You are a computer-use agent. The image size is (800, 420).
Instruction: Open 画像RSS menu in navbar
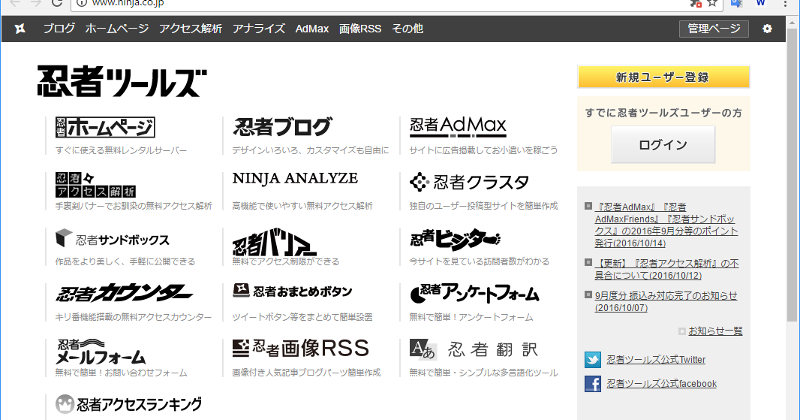click(360, 29)
